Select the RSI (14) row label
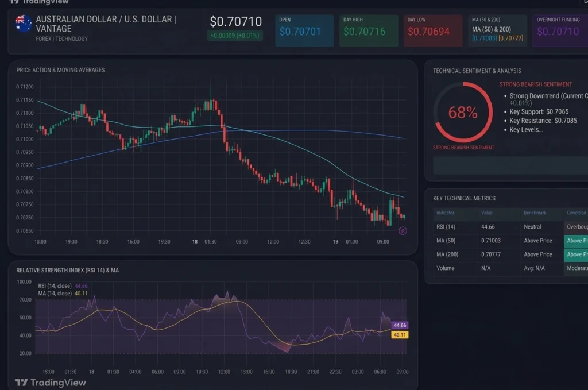 [446, 227]
